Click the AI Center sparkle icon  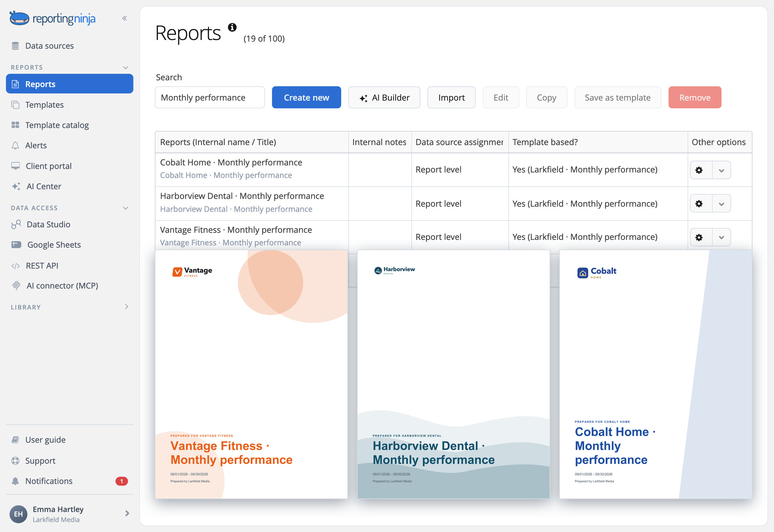pyautogui.click(x=16, y=186)
